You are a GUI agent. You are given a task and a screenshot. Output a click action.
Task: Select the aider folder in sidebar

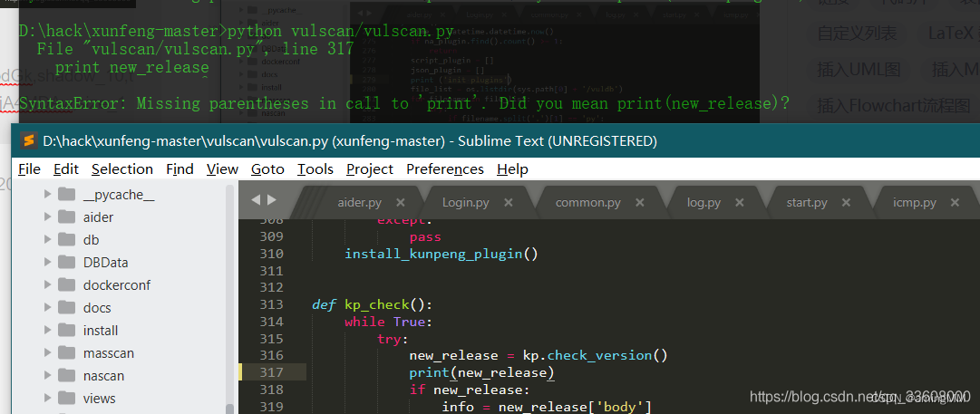click(x=98, y=217)
